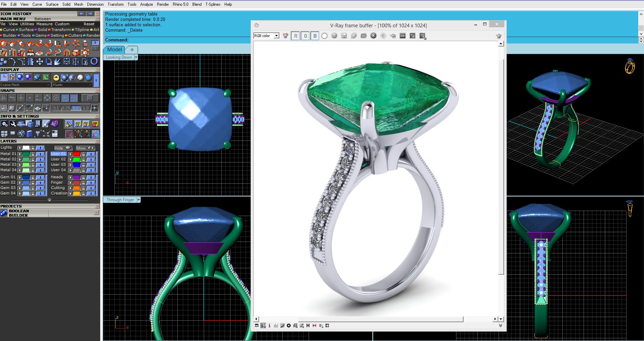Select the gold material sphere in Display panel

tap(56, 77)
